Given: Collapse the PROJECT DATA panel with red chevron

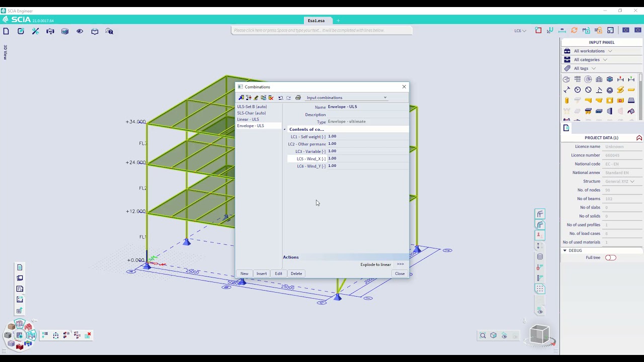Looking at the screenshot, I should pos(639,138).
